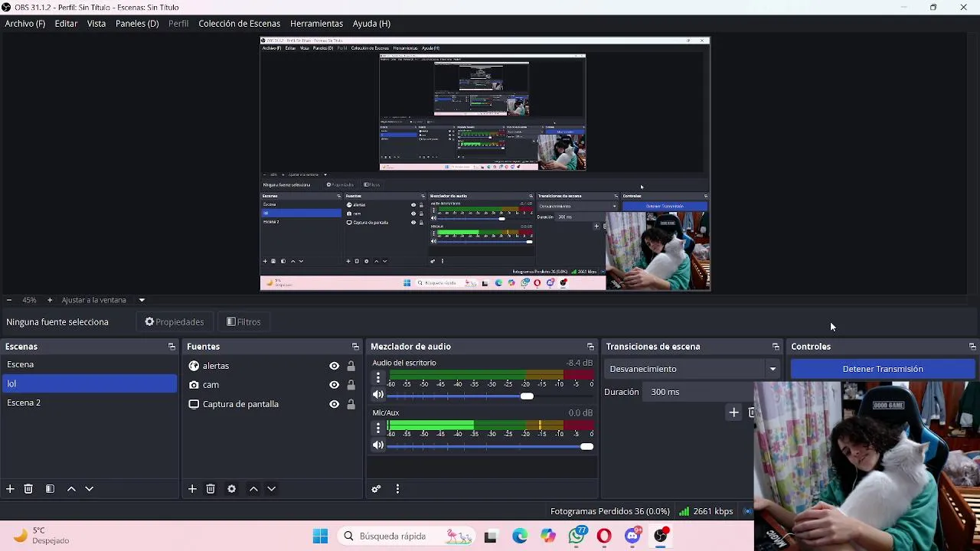Open the weather widget showing 5°C

[x=42, y=536]
